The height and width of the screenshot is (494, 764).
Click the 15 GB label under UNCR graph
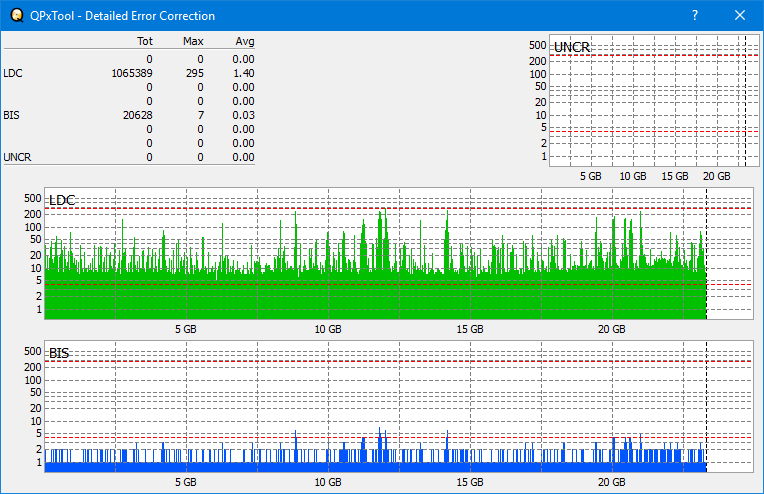(x=675, y=176)
